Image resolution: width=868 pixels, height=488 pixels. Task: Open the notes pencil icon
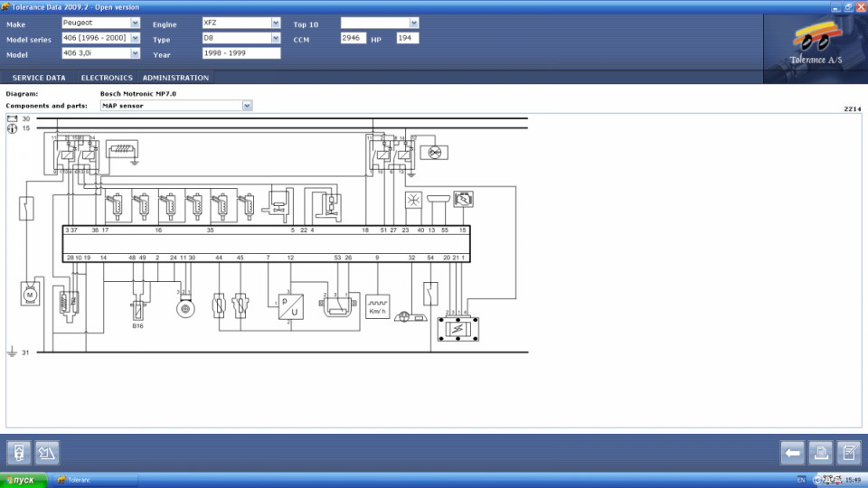click(x=848, y=451)
